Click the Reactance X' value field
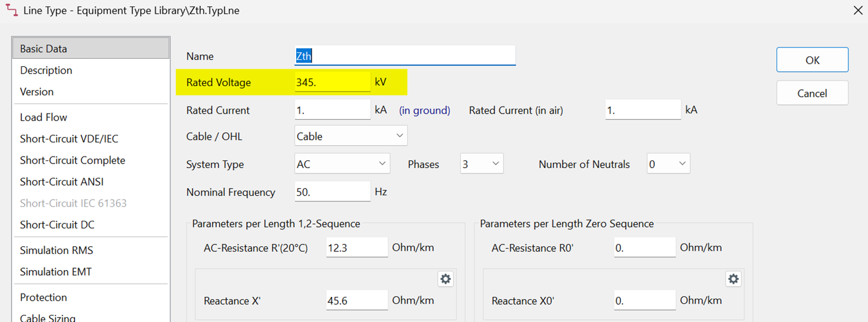Screen dimensions: 868x322 [357, 300]
